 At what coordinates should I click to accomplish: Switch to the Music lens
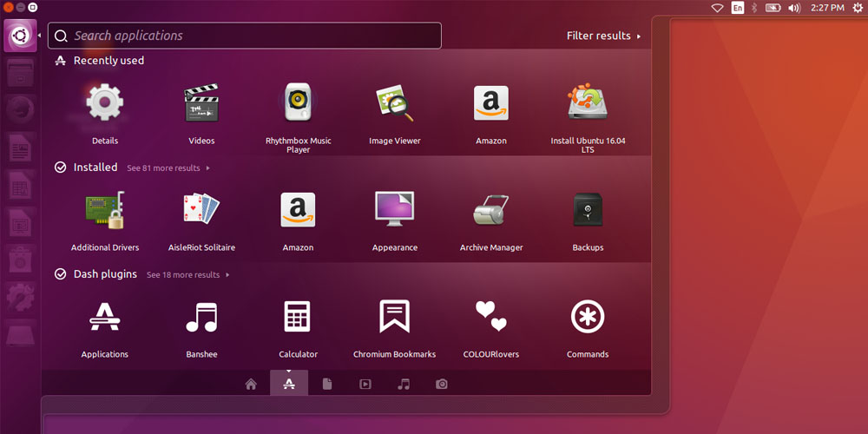404,384
